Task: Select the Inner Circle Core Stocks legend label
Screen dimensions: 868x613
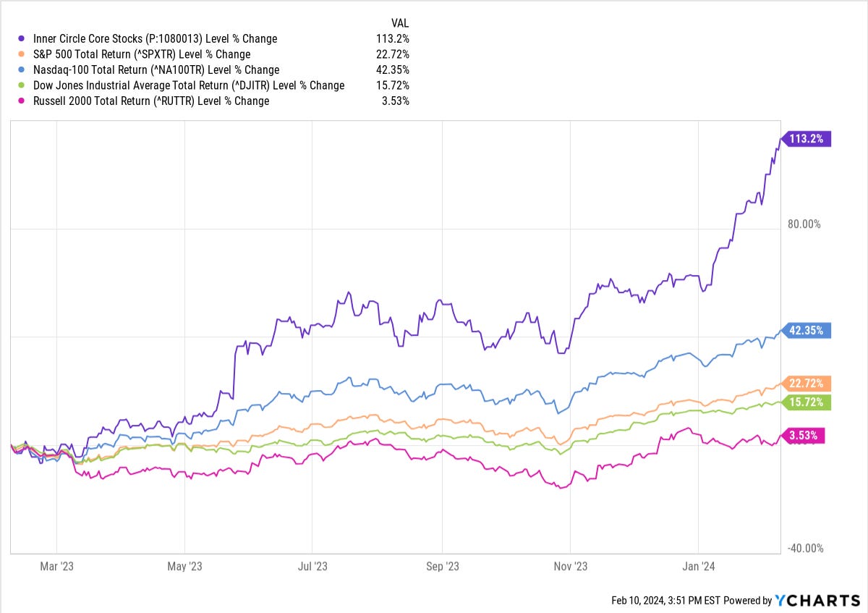Action: 155,38
